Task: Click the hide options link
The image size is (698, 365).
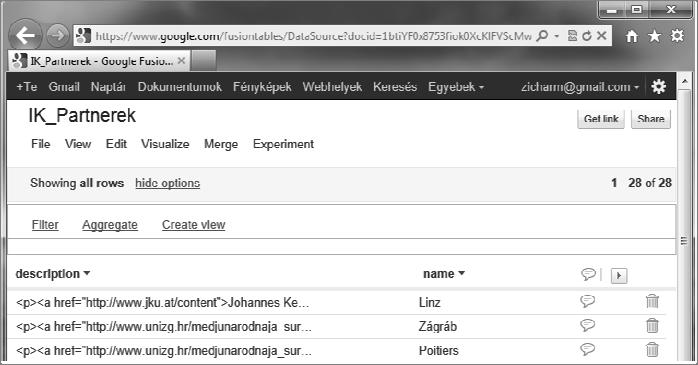Action: tap(167, 183)
